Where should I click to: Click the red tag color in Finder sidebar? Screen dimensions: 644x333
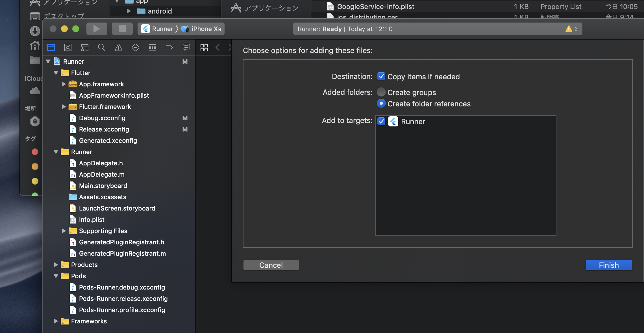click(x=35, y=152)
